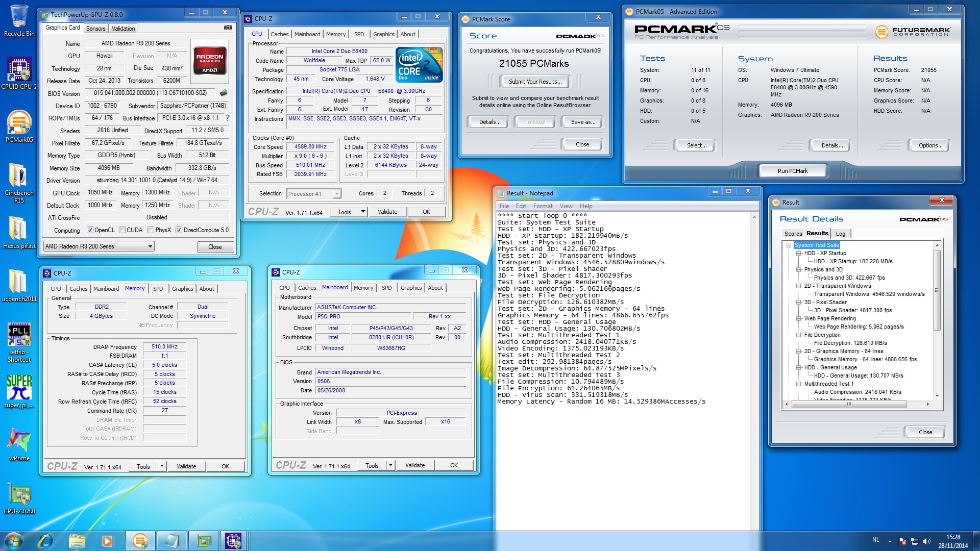Click the volume speaker icon in the system tray
This screenshot has height=551, width=980.
coord(927,541)
